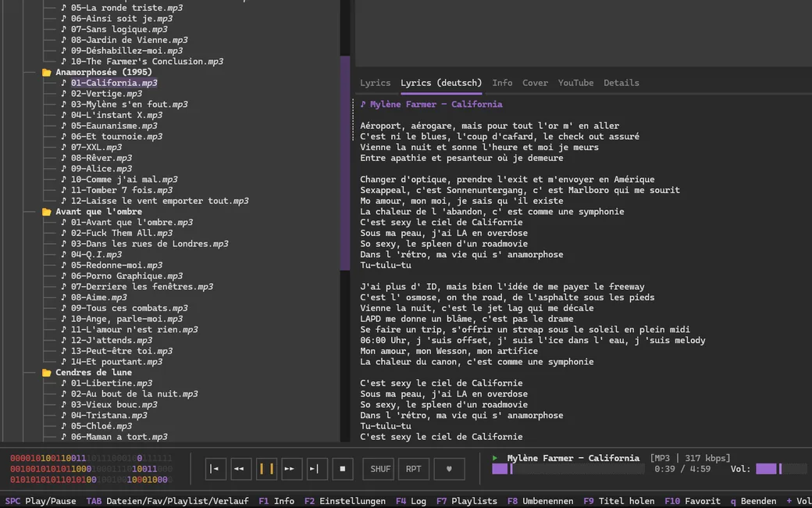Image resolution: width=812 pixels, height=508 pixels.
Task: Click note icon of 05-Chloé.mp3
Action: click(x=64, y=426)
